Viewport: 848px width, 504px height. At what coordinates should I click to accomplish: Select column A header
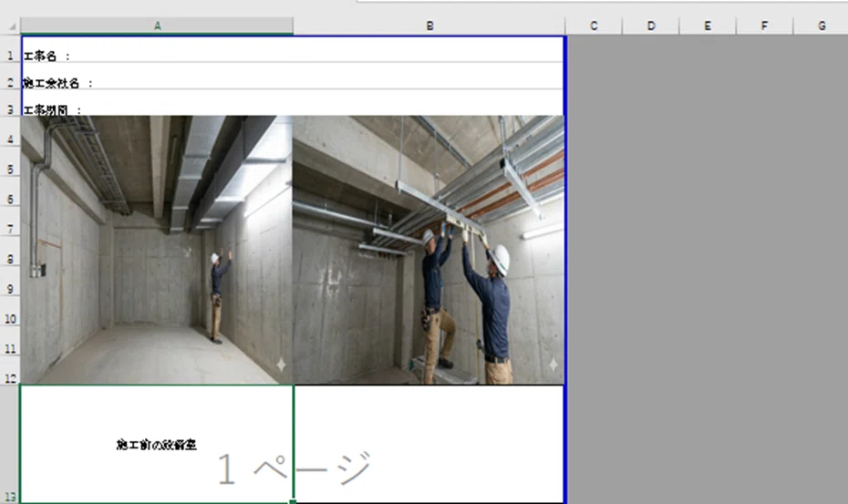tap(157, 26)
